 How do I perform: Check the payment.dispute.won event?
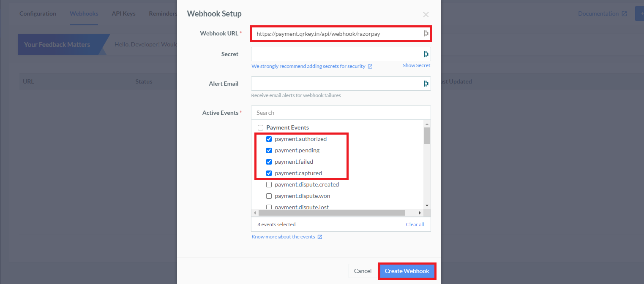click(x=269, y=196)
